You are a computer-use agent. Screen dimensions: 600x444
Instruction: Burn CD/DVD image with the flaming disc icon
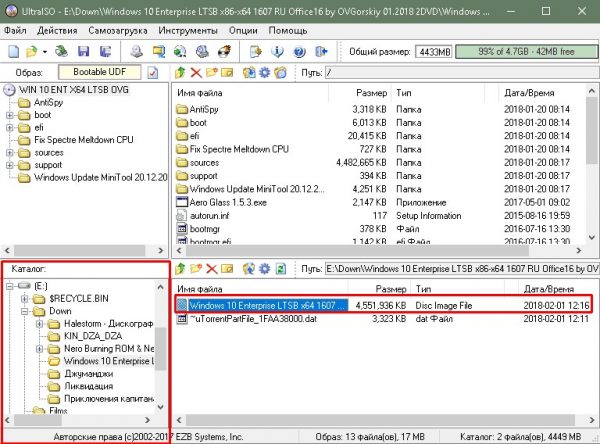coord(224,51)
